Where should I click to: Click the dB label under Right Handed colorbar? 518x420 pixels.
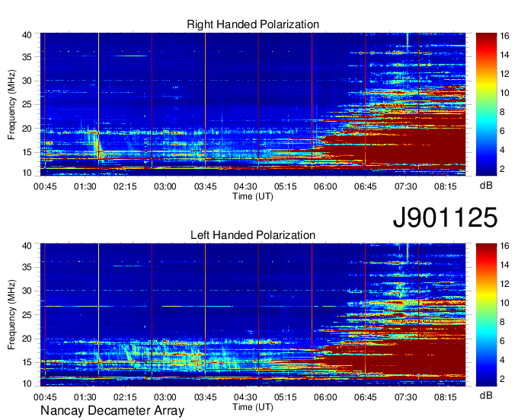pos(486,186)
